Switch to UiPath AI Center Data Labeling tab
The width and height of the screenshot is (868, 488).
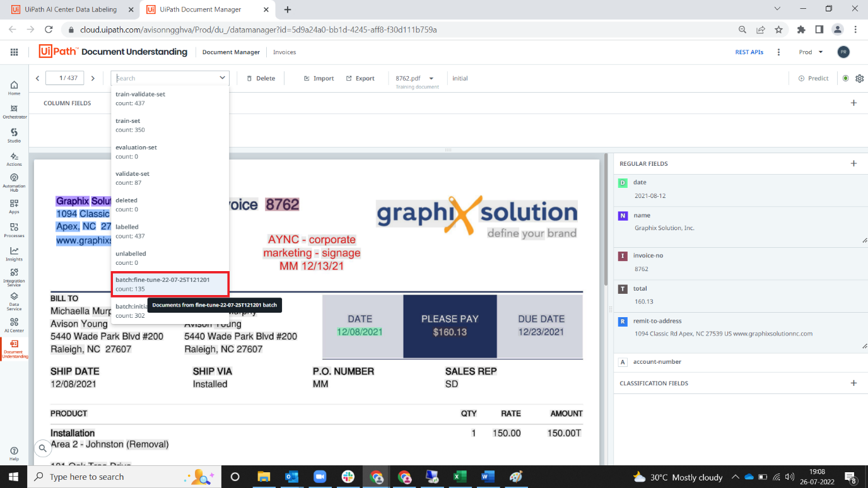[x=71, y=9]
